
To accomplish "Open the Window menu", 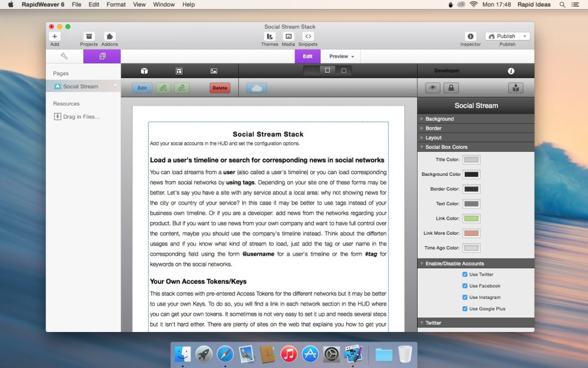I will pos(164,4).
